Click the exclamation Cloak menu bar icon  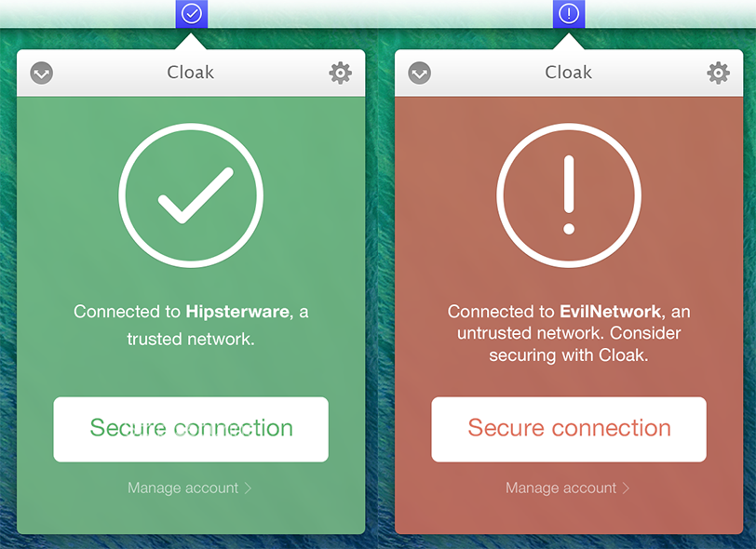pos(569,14)
